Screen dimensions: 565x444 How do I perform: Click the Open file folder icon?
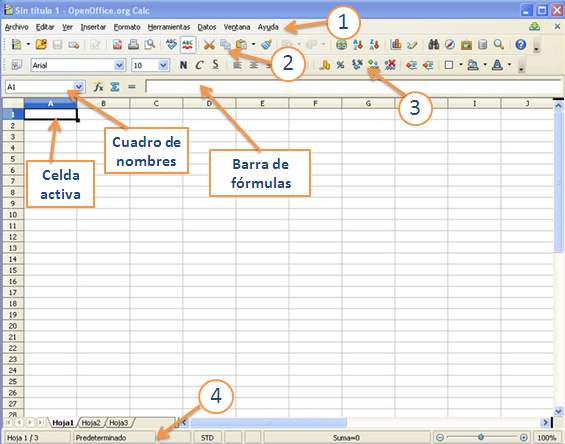click(41, 44)
